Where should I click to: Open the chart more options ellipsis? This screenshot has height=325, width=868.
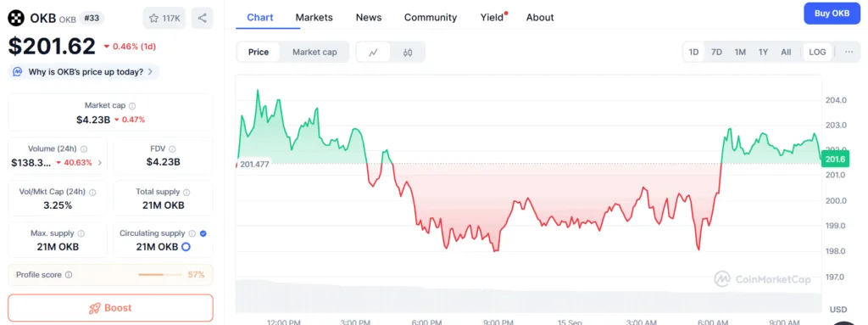coord(849,52)
